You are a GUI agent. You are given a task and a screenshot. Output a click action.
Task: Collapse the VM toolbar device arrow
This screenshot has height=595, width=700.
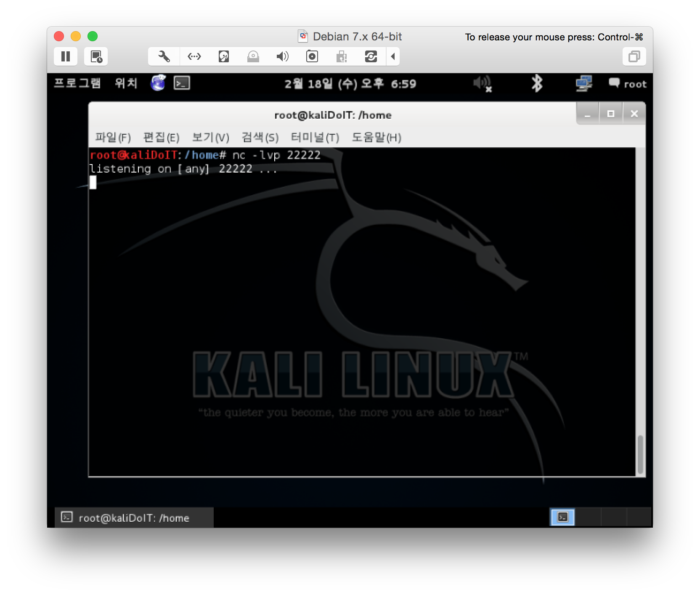393,56
